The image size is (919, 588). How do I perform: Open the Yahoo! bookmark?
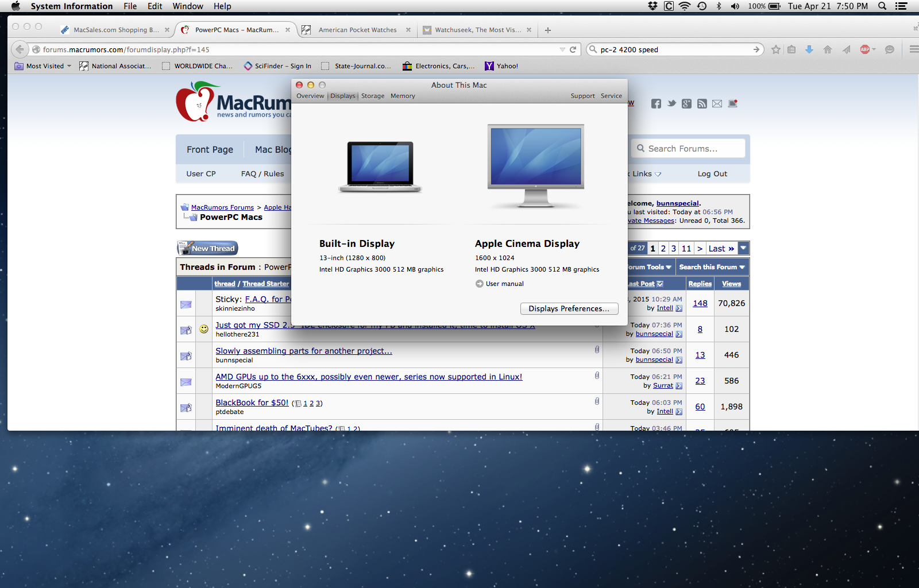pos(501,66)
